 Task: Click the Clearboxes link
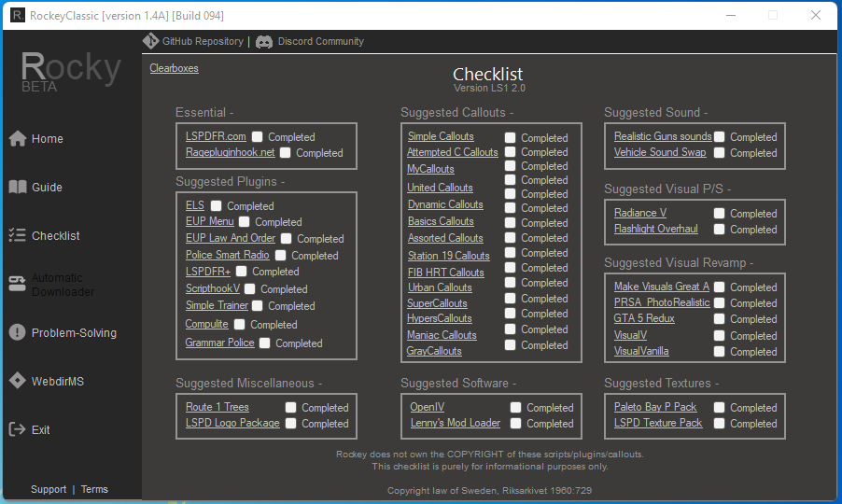[x=174, y=68]
